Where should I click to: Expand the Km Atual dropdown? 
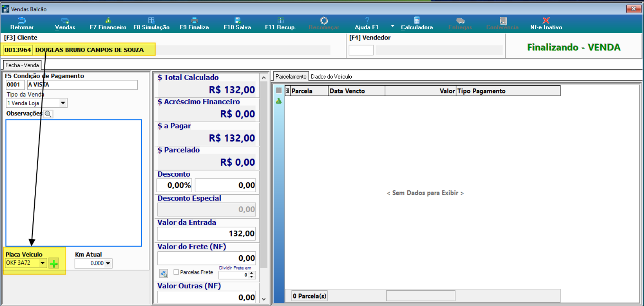tap(108, 263)
